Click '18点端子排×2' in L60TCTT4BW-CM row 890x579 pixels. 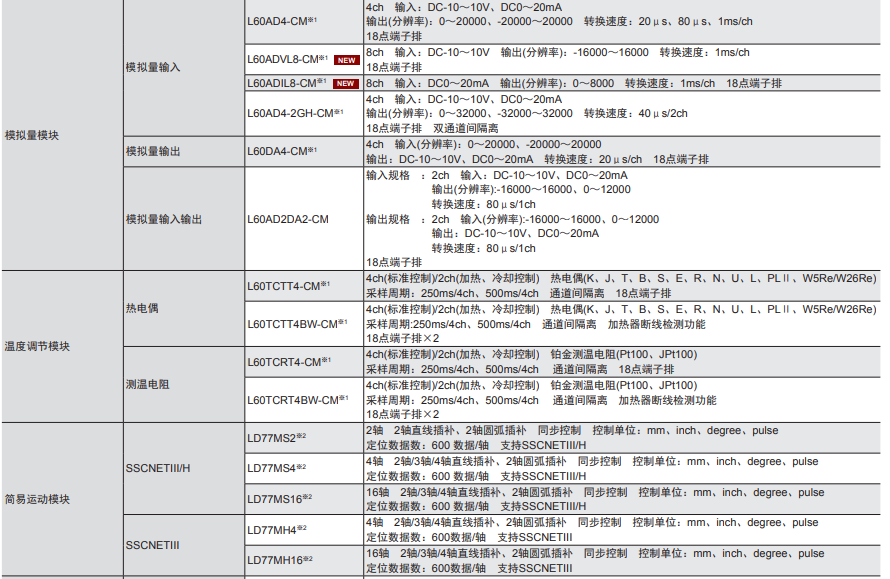[x=402, y=338]
